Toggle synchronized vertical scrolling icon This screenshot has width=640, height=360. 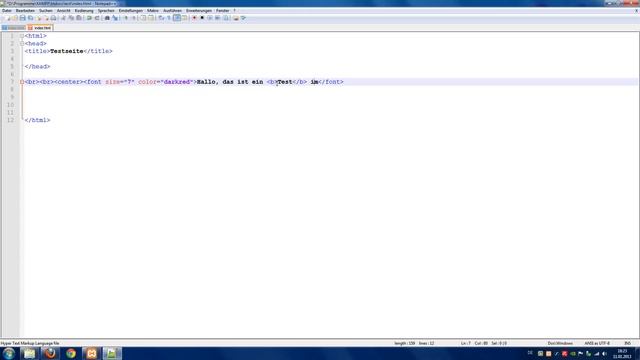(x=143, y=18)
